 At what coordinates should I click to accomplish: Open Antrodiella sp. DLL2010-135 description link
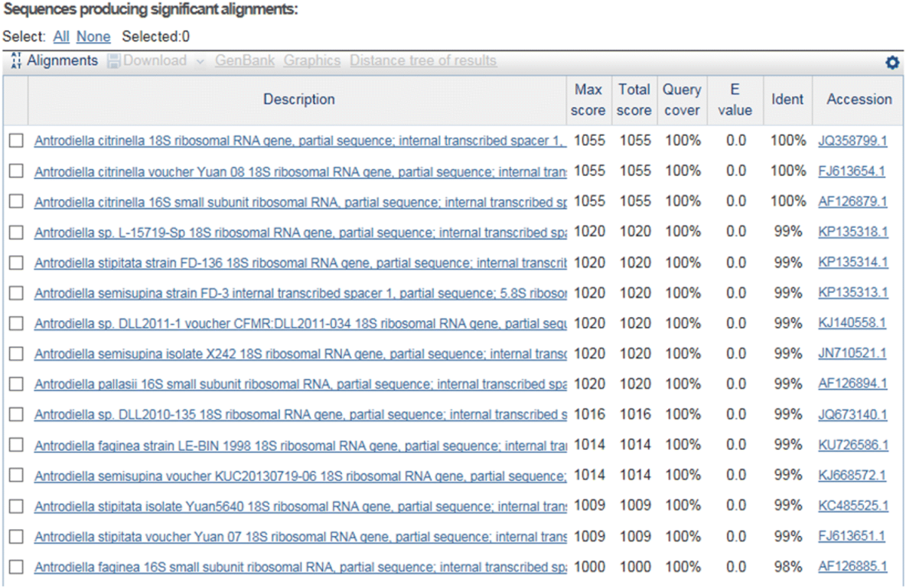[x=300, y=414]
